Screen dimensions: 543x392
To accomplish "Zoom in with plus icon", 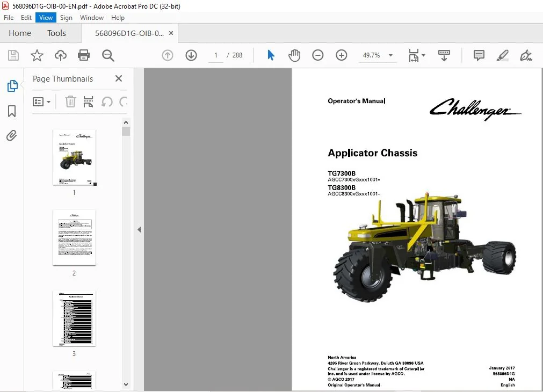I will (342, 55).
